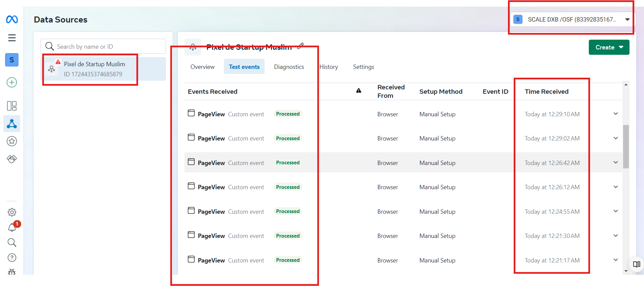Click the scrollbar up arrow
Viewport: 644px width, 286px height.
pos(626,85)
